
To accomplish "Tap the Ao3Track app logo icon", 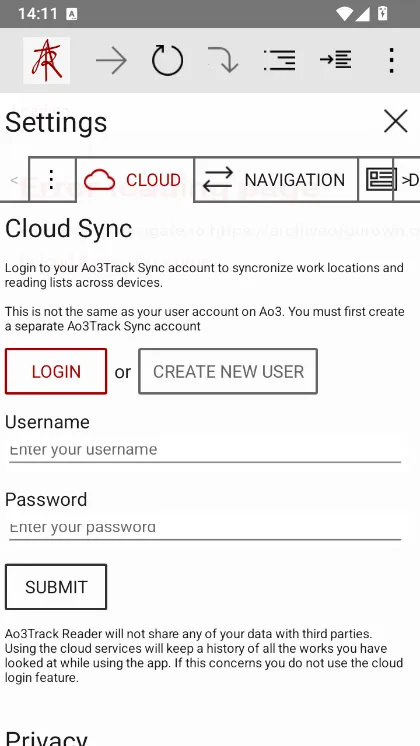I will point(47,60).
